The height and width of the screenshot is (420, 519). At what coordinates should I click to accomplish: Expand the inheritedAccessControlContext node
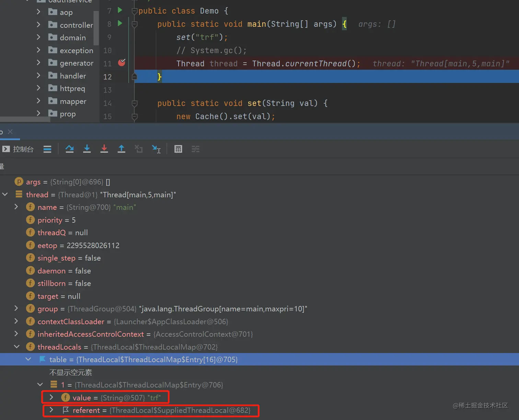[16, 334]
